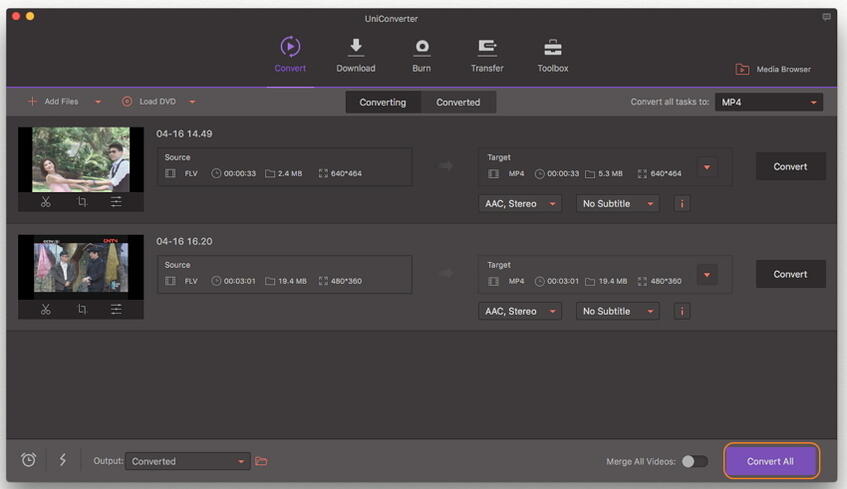Viewport: 847px width, 489px height.
Task: Click Convert All button
Action: 770,461
